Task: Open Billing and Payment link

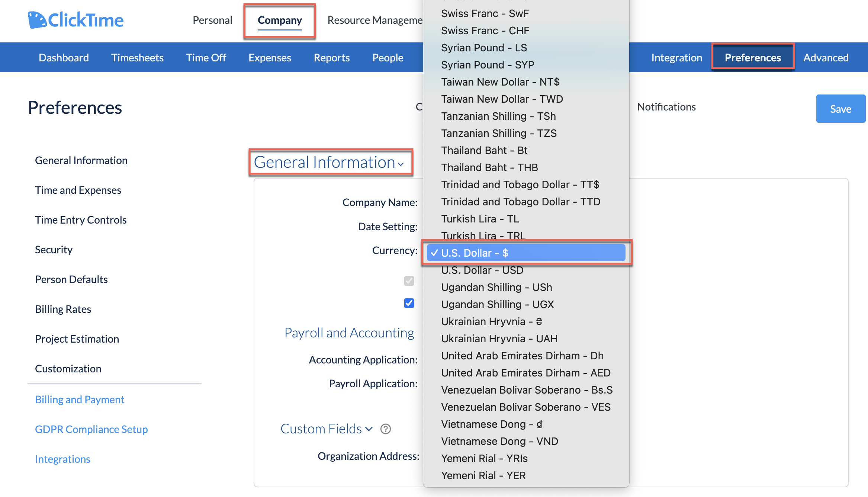Action: pos(80,400)
